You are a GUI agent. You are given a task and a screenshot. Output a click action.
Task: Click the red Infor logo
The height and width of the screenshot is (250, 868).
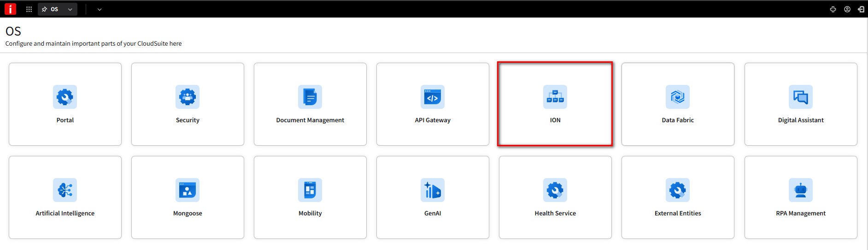tap(10, 9)
